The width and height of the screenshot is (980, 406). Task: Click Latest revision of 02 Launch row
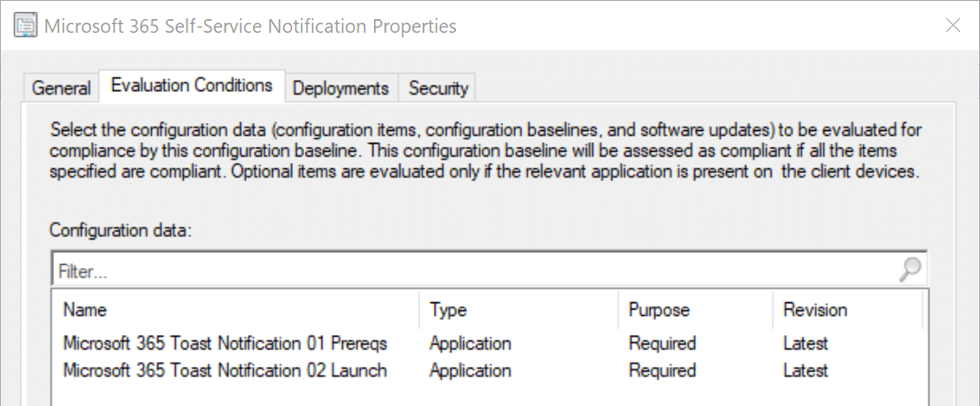coord(805,370)
